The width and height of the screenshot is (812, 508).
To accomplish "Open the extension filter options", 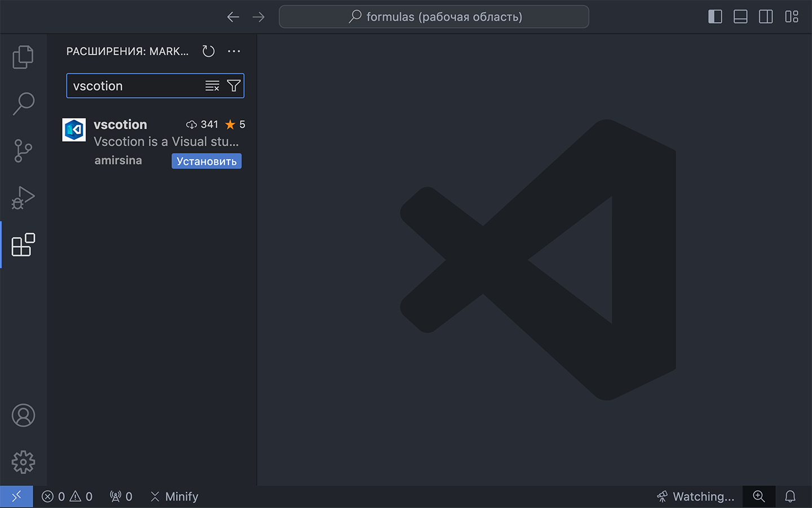I will click(233, 86).
